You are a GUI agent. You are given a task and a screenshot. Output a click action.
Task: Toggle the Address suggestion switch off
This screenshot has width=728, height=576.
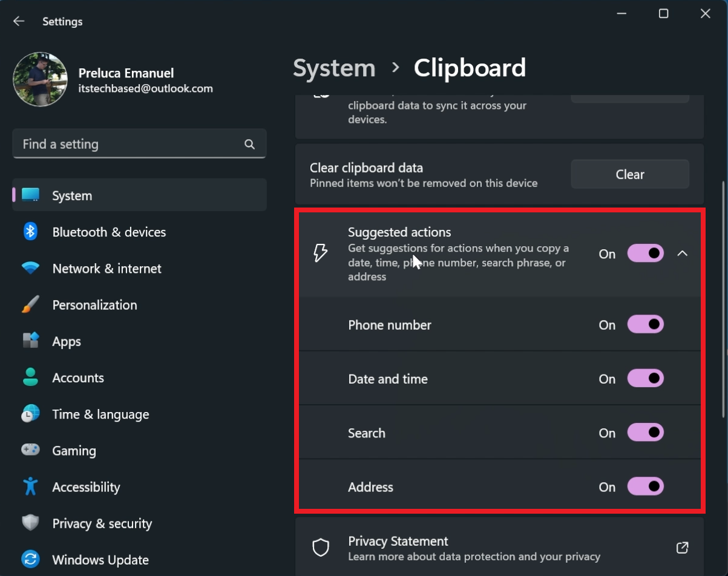click(645, 486)
